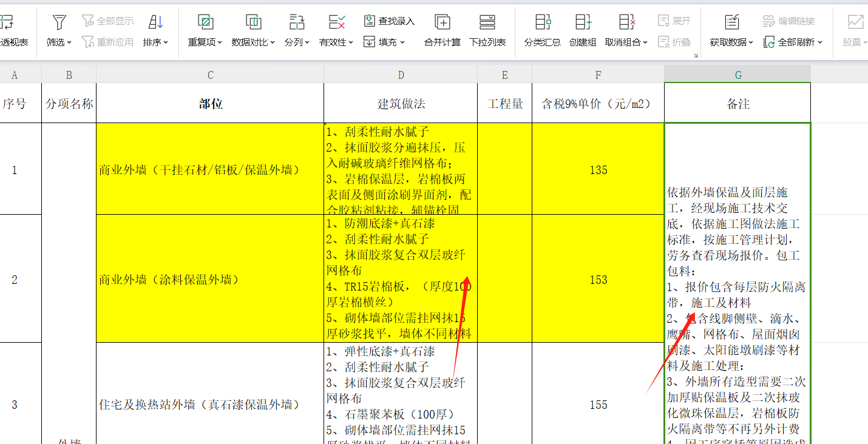The width and height of the screenshot is (868, 444).
Task: Select column D header
Action: pyautogui.click(x=401, y=75)
